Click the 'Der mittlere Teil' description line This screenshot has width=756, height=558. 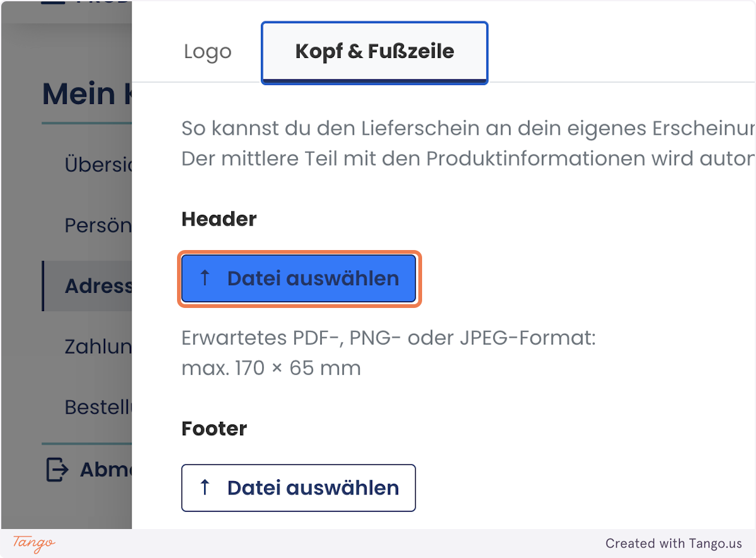(x=469, y=158)
